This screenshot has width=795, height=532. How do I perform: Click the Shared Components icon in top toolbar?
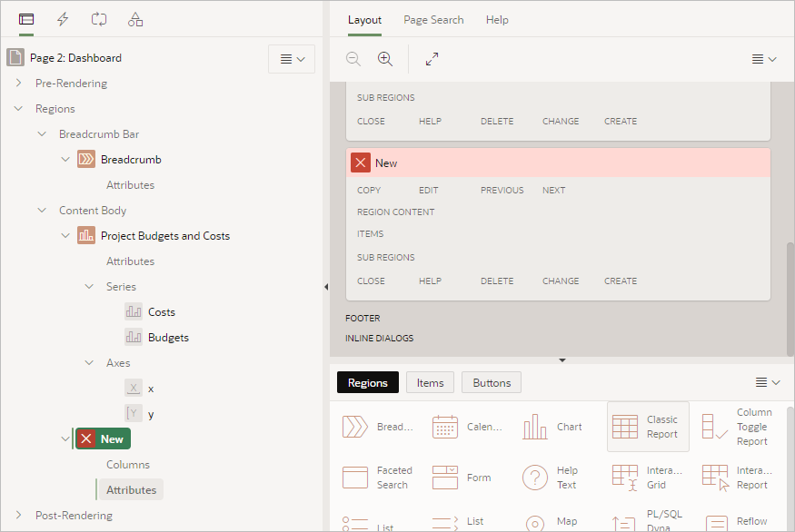pyautogui.click(x=135, y=18)
